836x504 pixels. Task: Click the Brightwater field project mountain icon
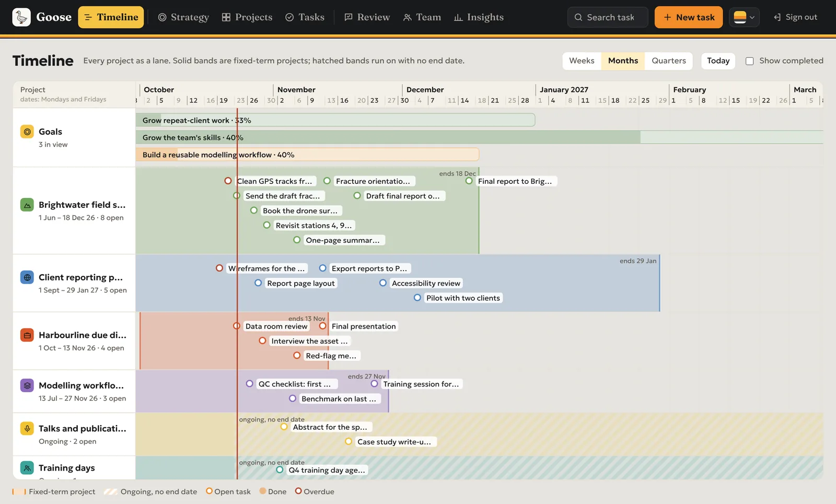click(27, 205)
